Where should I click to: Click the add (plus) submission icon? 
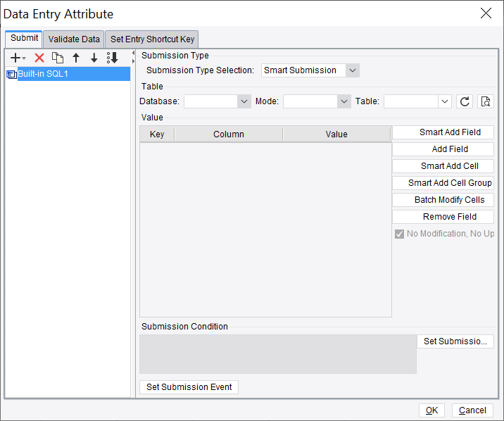click(15, 58)
